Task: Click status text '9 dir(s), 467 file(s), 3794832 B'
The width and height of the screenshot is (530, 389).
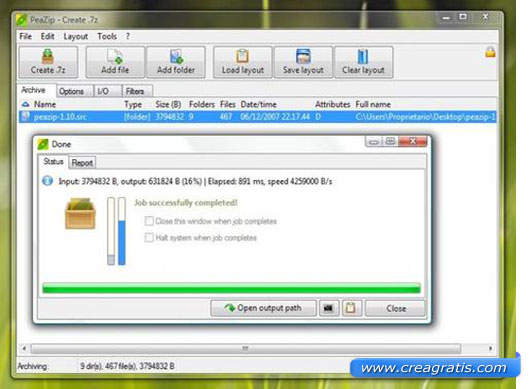Action: (x=127, y=366)
